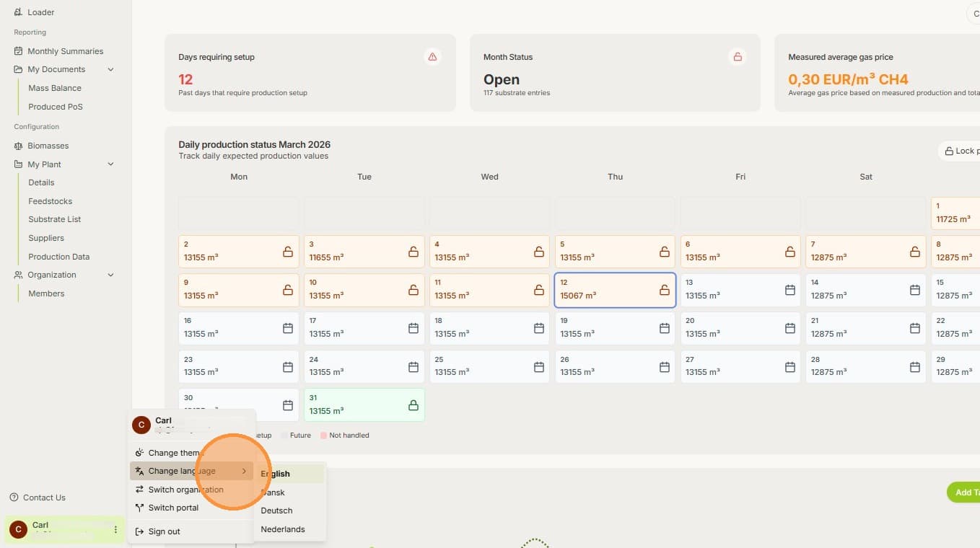The height and width of the screenshot is (548, 980).
Task: Choose Switch organization in user menu
Action: click(x=191, y=490)
